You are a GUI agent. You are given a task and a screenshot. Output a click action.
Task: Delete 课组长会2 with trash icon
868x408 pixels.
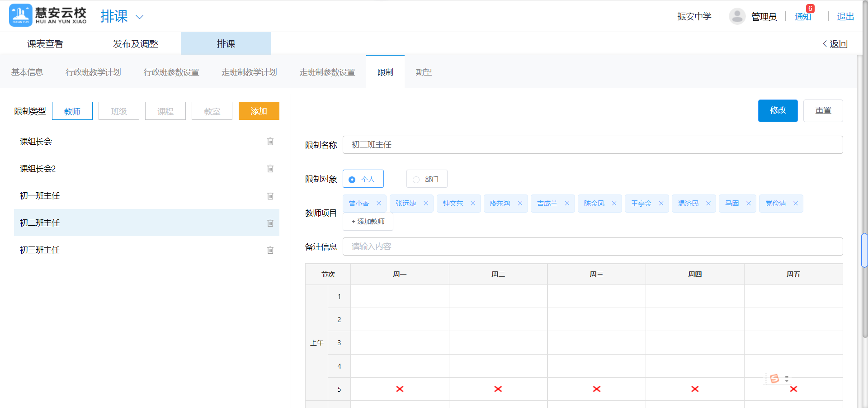tap(270, 169)
